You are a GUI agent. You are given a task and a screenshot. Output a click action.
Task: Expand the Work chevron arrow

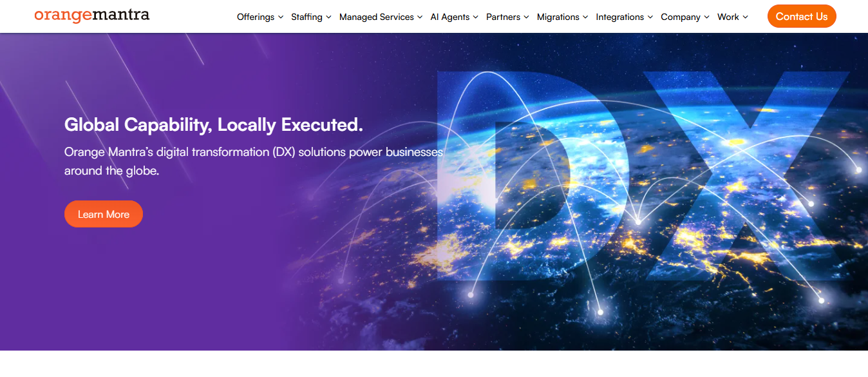tap(745, 17)
